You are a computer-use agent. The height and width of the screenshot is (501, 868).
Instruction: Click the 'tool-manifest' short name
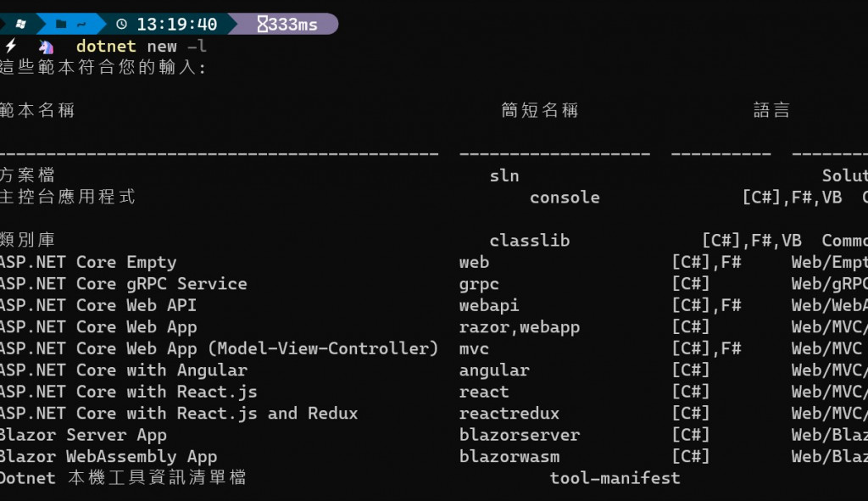[615, 478]
